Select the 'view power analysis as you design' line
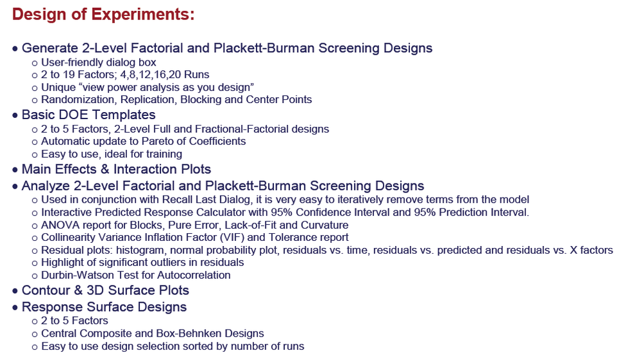This screenshot has width=644, height=360. click(x=148, y=88)
